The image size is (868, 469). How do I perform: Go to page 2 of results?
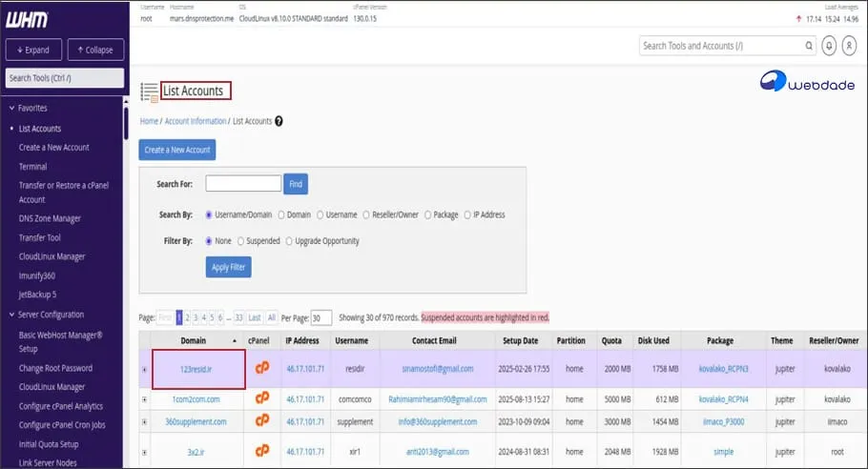pyautogui.click(x=187, y=317)
